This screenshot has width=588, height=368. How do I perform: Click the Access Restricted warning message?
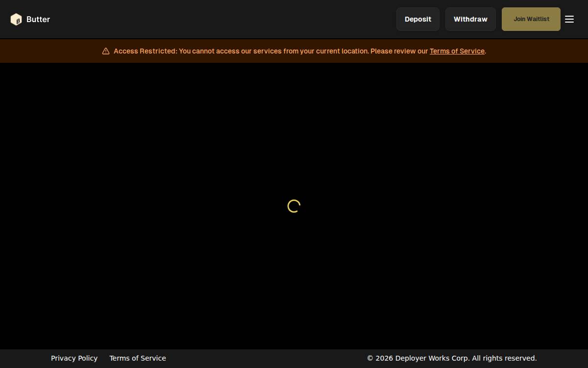[299, 51]
